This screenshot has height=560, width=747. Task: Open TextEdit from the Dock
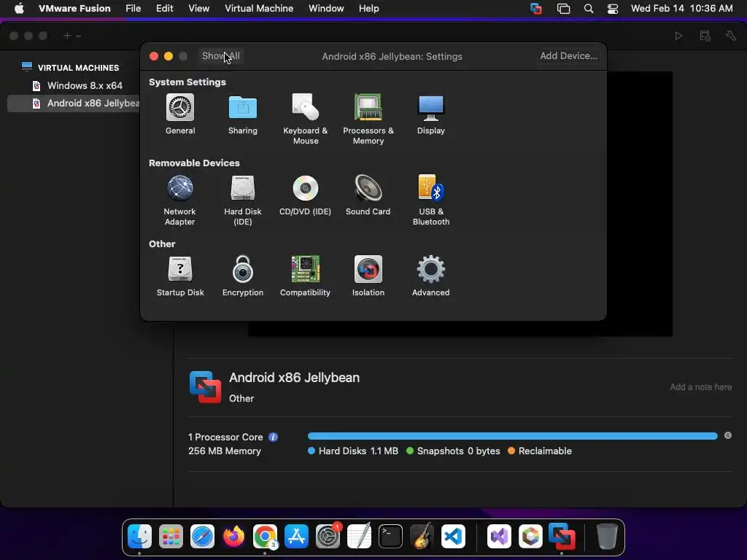tap(359, 537)
